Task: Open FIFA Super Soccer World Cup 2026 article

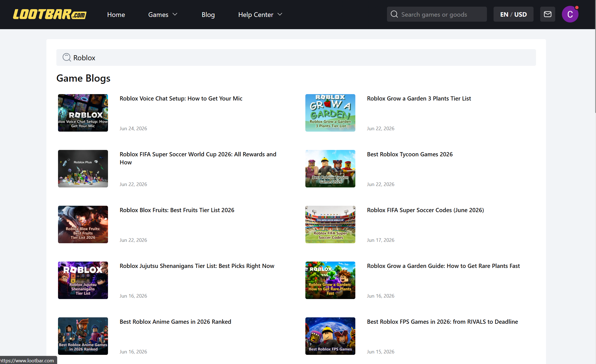Action: click(x=198, y=158)
